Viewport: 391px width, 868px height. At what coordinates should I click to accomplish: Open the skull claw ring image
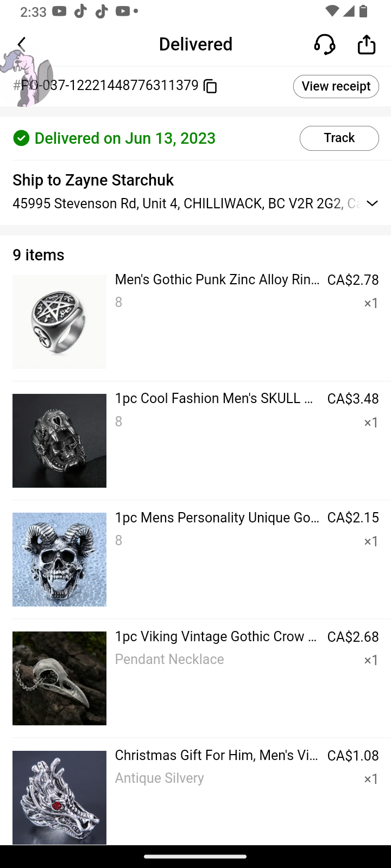59,441
